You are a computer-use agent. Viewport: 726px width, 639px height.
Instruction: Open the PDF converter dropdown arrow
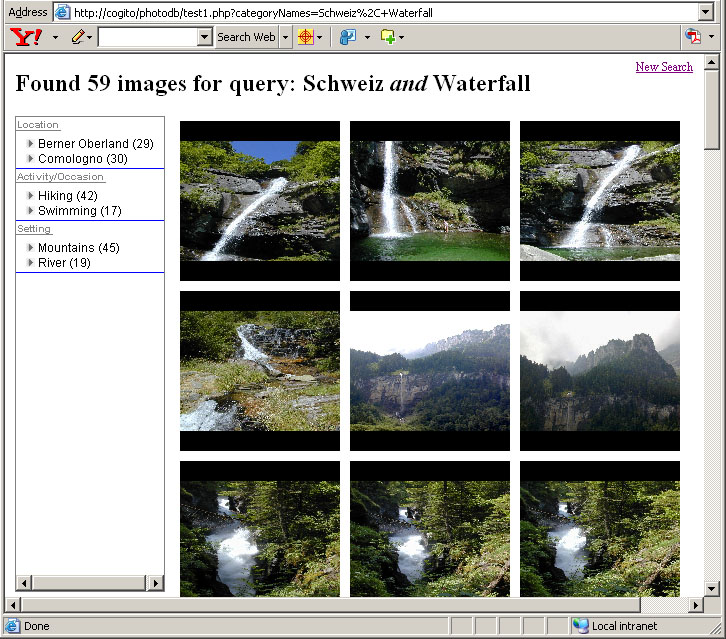point(712,37)
